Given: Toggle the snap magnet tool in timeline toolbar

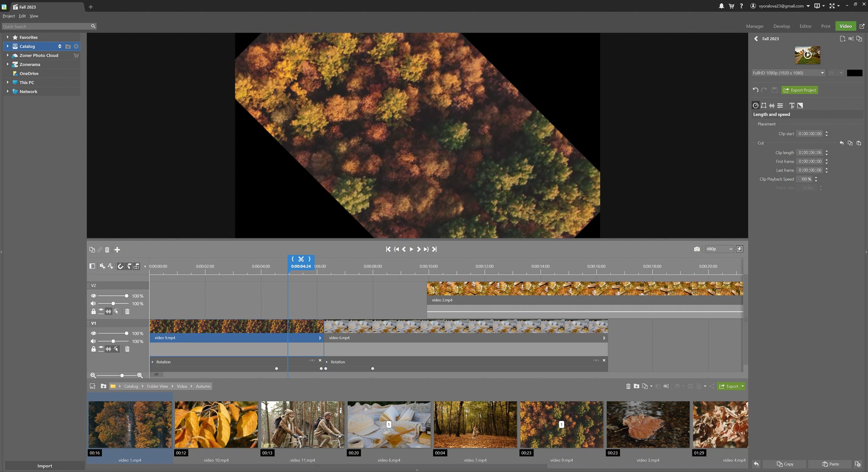Looking at the screenshot, I should [120, 266].
